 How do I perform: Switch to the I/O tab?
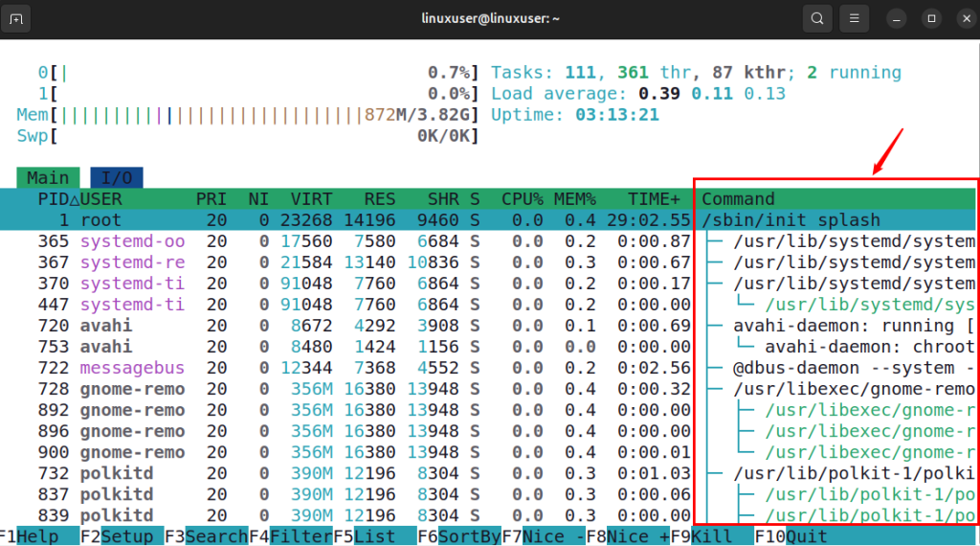116,177
